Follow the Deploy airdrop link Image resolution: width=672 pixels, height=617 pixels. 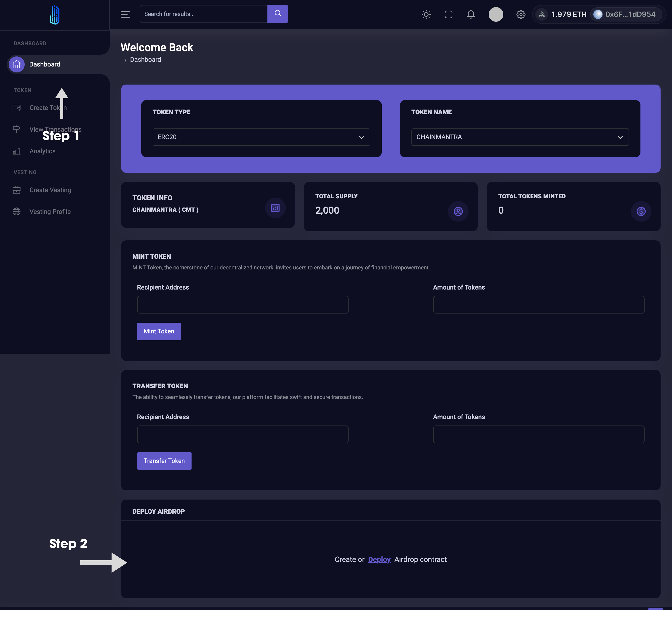379,560
